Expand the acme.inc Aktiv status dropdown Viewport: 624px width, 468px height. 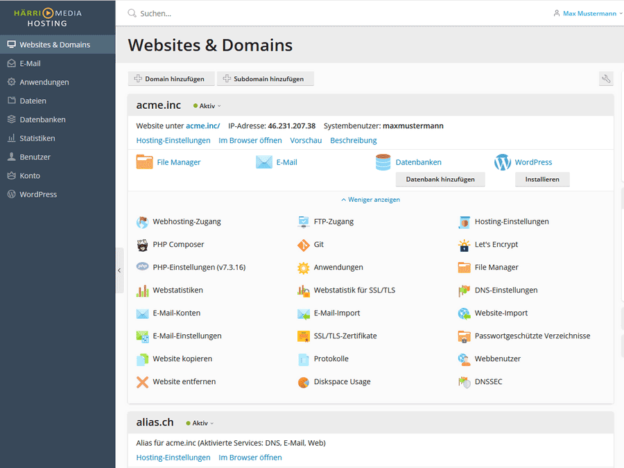pos(209,105)
